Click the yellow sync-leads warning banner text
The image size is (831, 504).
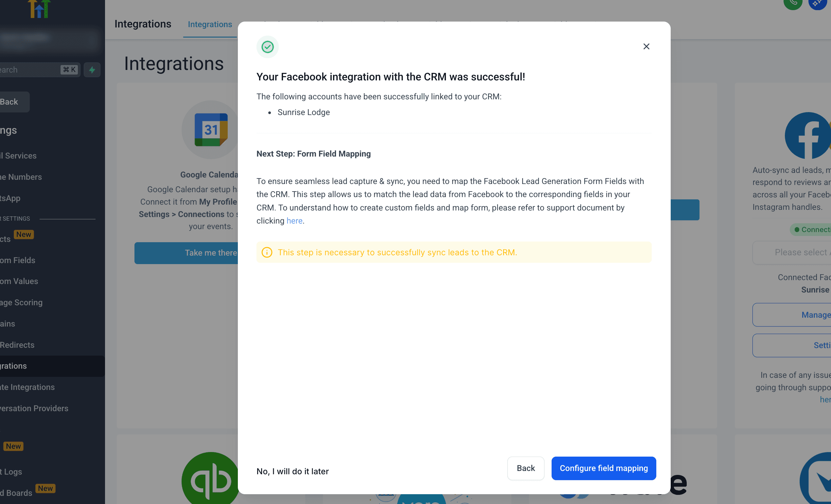pos(397,252)
